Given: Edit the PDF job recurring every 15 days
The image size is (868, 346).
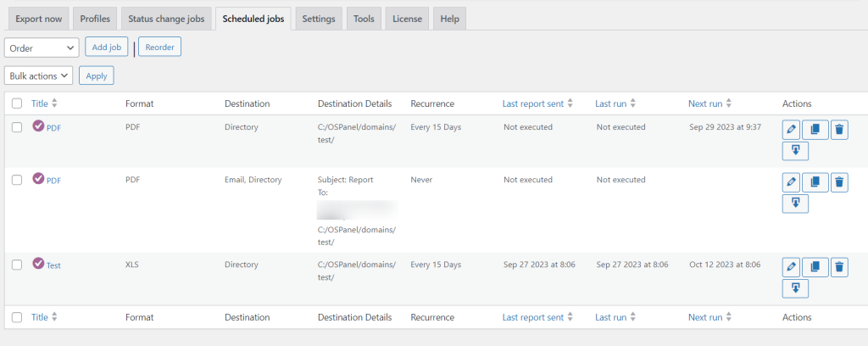Looking at the screenshot, I should click(791, 130).
